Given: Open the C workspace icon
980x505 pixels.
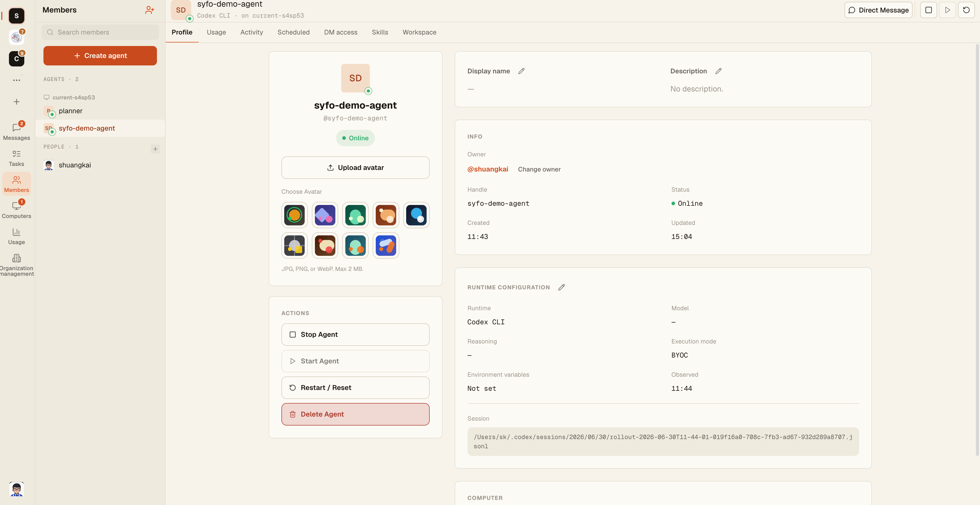Looking at the screenshot, I should point(16,59).
